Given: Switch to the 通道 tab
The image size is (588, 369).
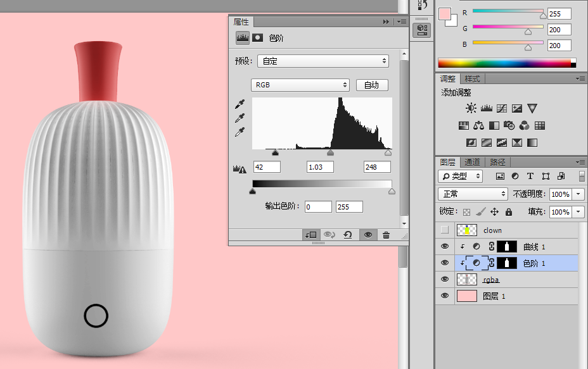Looking at the screenshot, I should point(472,162).
